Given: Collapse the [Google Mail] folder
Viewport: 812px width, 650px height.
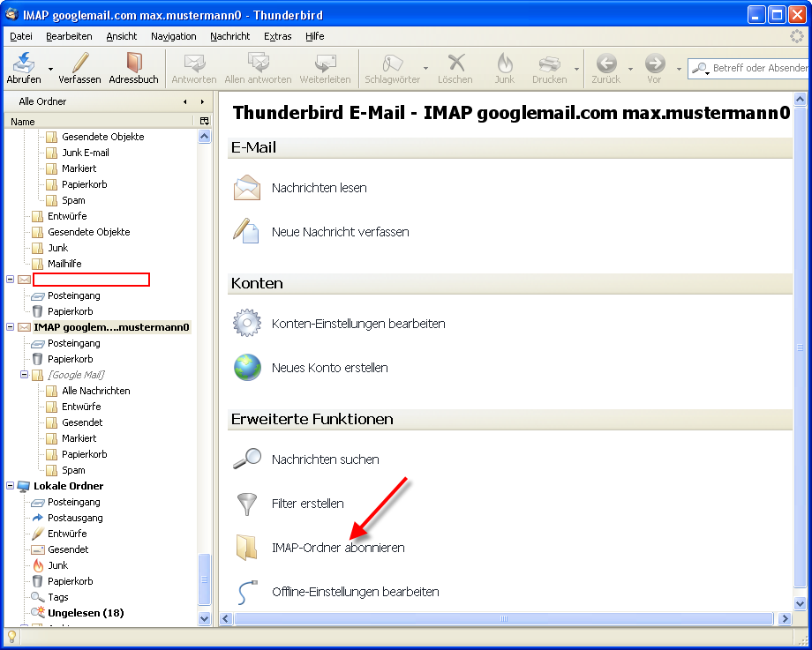Looking at the screenshot, I should pyautogui.click(x=24, y=374).
